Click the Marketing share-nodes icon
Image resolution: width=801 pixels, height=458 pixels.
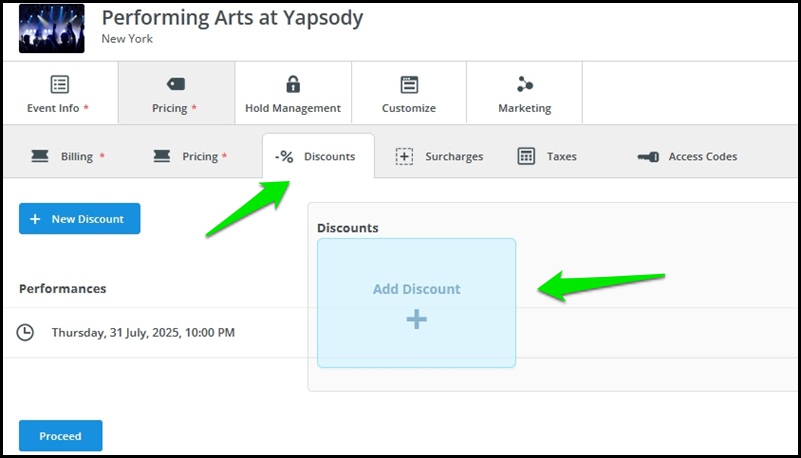point(525,84)
